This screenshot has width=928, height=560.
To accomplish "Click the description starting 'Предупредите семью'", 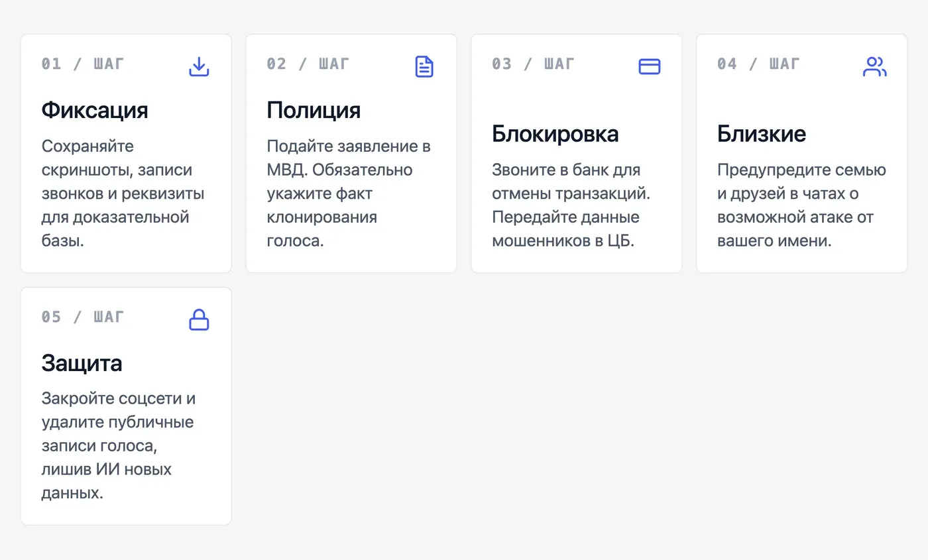I will click(x=802, y=205).
